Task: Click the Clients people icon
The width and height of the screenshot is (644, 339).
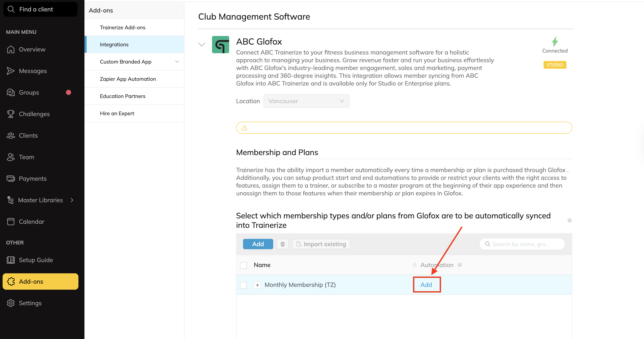Action: (x=11, y=135)
